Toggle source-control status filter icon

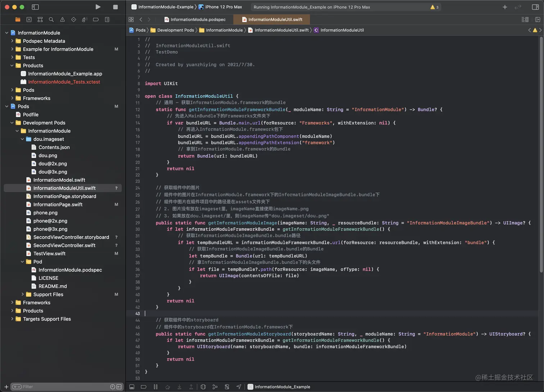[x=119, y=387]
